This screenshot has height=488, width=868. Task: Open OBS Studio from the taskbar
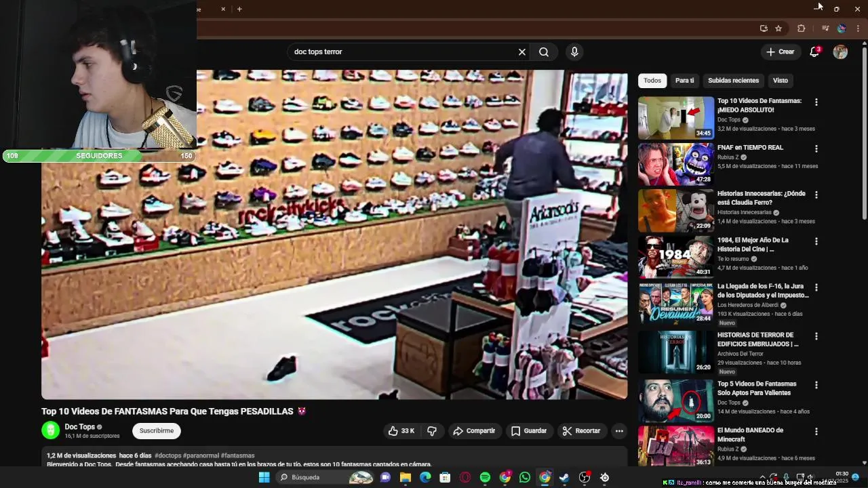click(x=585, y=477)
